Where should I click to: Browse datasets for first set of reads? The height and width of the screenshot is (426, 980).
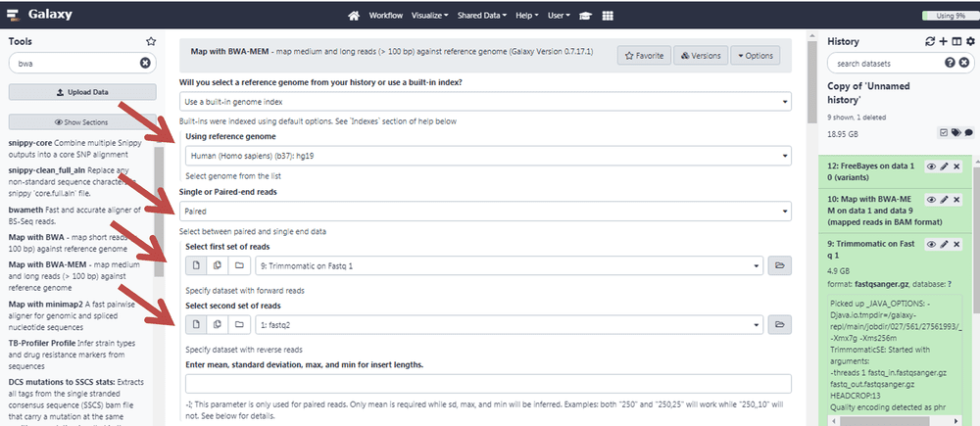(x=779, y=265)
